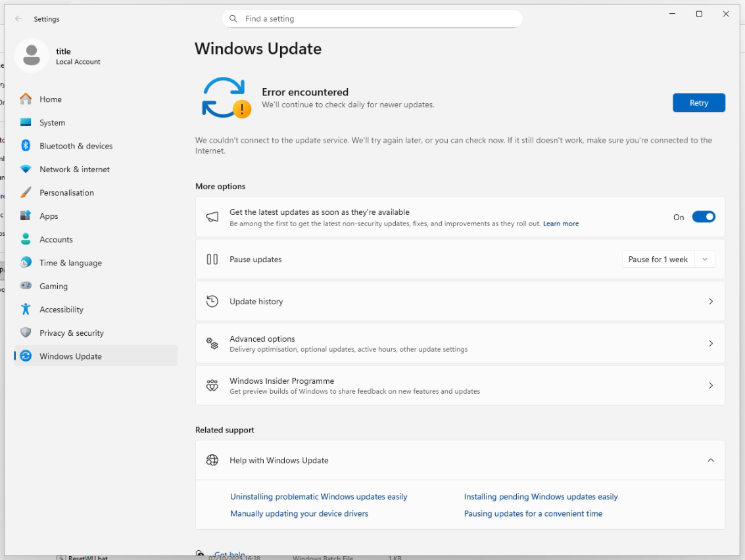This screenshot has height=560, width=745.
Task: Click the Accessibility figure icon
Action: tap(26, 309)
